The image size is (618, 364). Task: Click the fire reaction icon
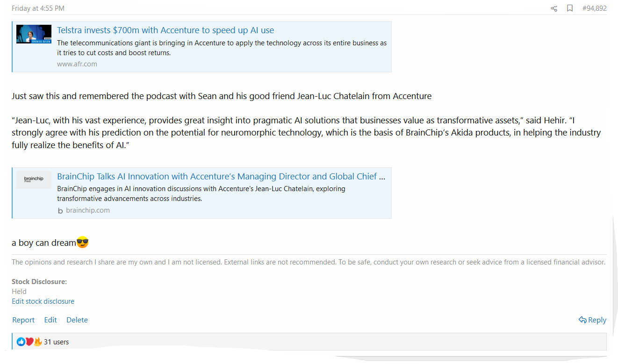click(x=38, y=342)
